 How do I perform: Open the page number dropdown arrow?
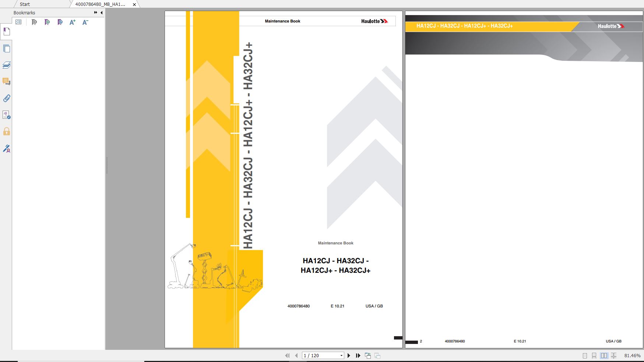click(341, 356)
